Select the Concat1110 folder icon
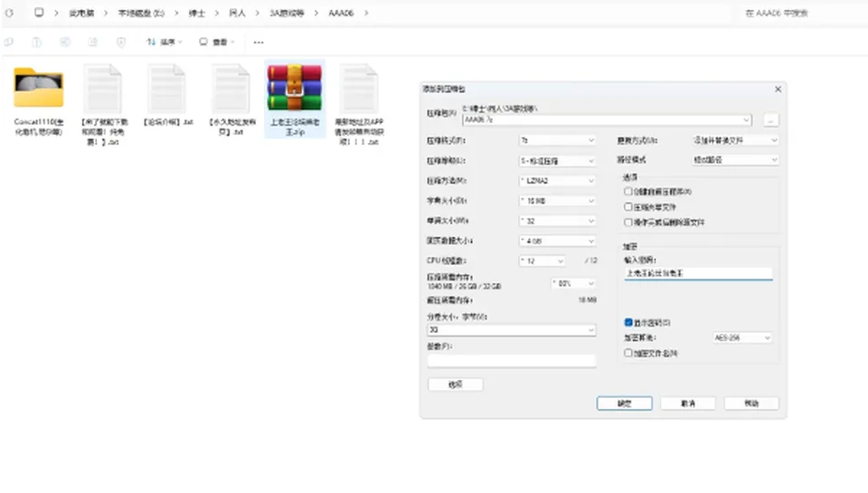The image size is (868, 493). pyautogui.click(x=39, y=87)
